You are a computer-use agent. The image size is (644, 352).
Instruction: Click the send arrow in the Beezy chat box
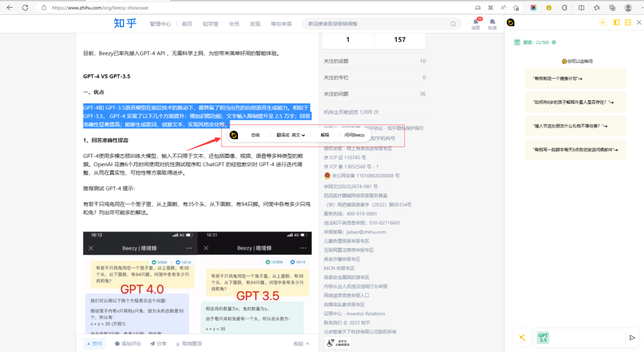[632, 337]
